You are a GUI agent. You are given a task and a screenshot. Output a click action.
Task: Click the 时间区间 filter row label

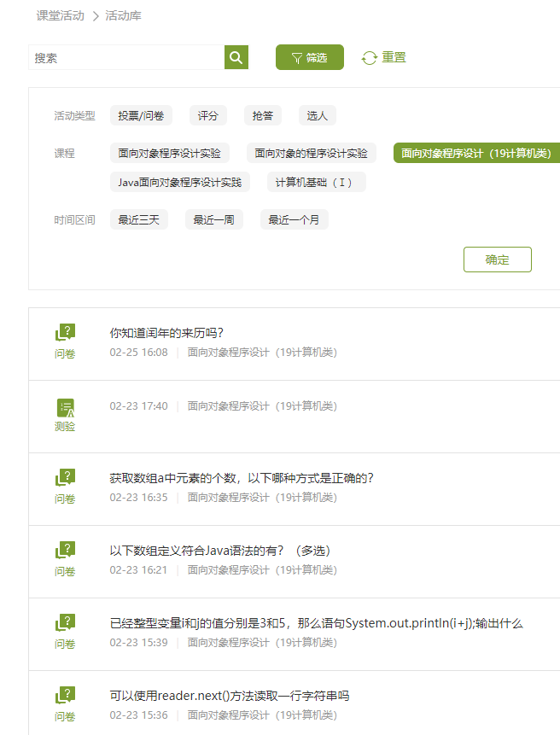74,220
